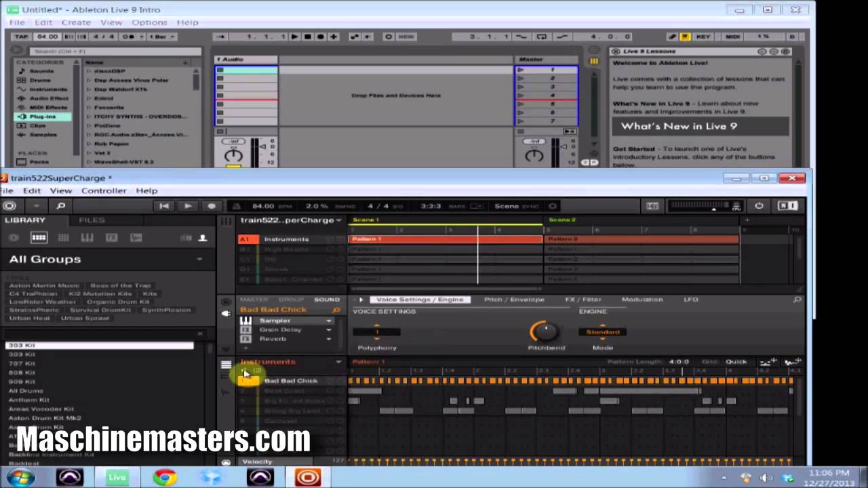The height and width of the screenshot is (488, 868).
Task: Switch to the MASTER tab
Action: [254, 300]
